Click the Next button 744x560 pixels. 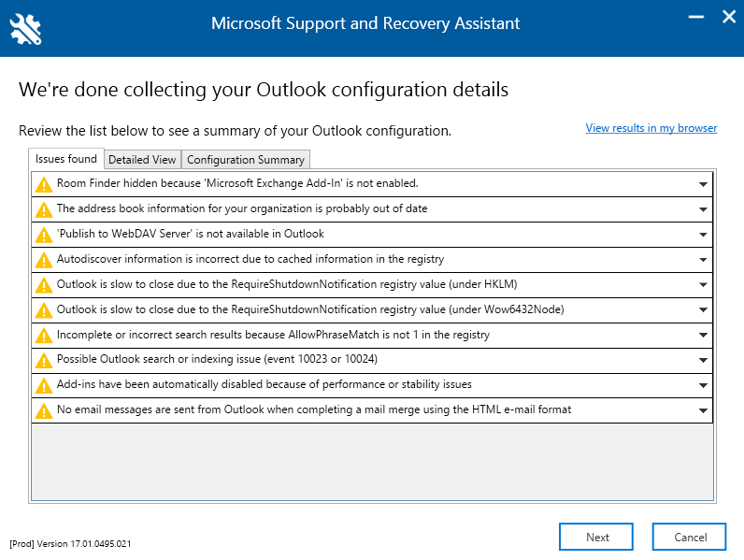click(596, 537)
